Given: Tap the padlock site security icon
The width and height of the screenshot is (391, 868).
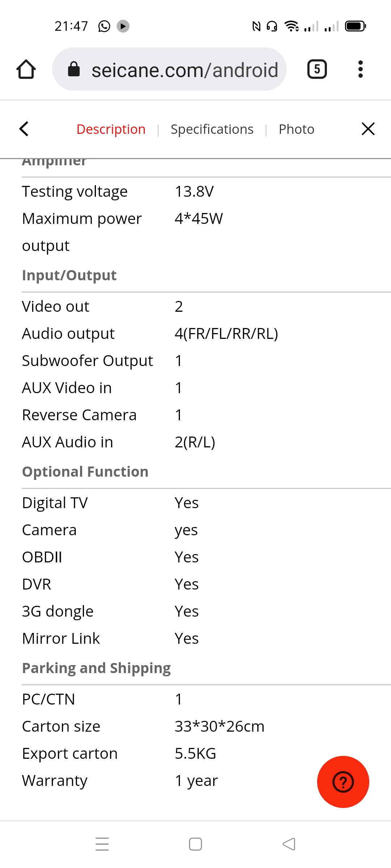Looking at the screenshot, I should [x=74, y=69].
